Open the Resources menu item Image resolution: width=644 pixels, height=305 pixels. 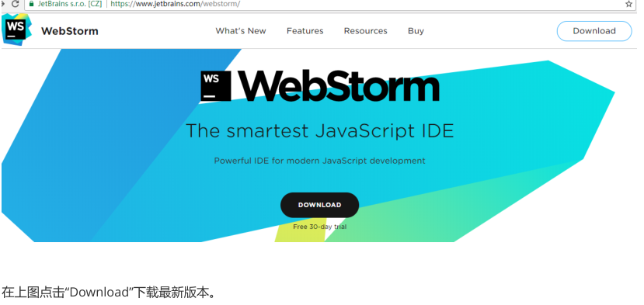pos(366,31)
